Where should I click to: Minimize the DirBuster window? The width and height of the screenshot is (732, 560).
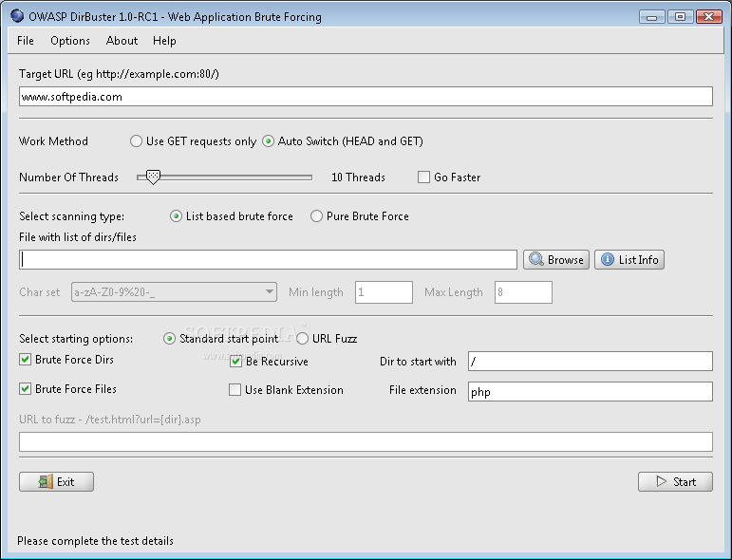point(651,17)
